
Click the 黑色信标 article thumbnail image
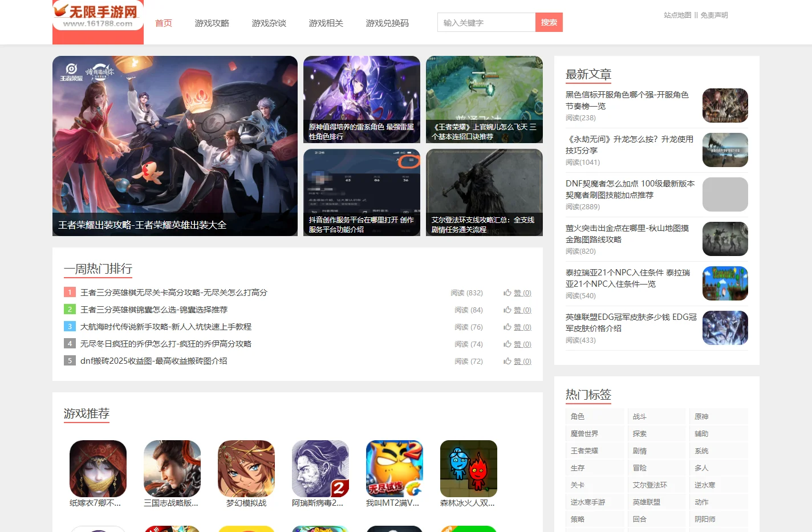pyautogui.click(x=725, y=105)
